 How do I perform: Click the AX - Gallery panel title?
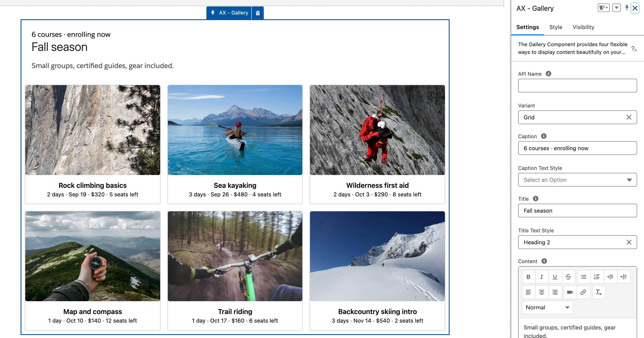point(535,8)
